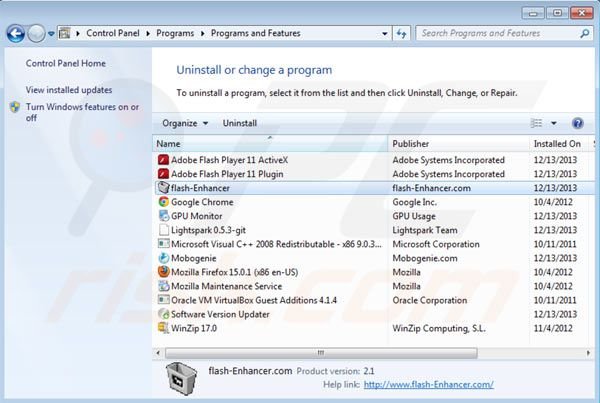This screenshot has height=403, width=600.
Task: Click the Forward navigation arrow
Action: pos(36,34)
